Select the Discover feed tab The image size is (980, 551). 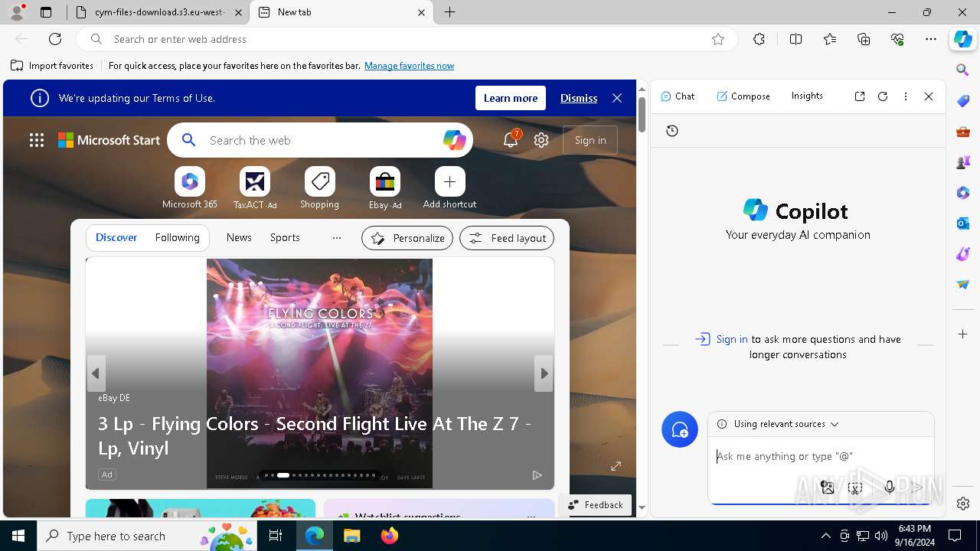tap(116, 237)
